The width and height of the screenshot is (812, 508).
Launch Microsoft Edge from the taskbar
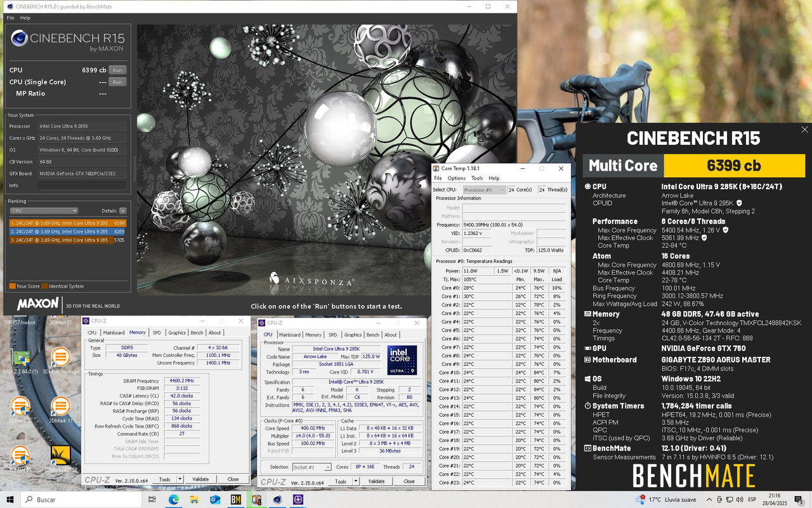click(173, 500)
